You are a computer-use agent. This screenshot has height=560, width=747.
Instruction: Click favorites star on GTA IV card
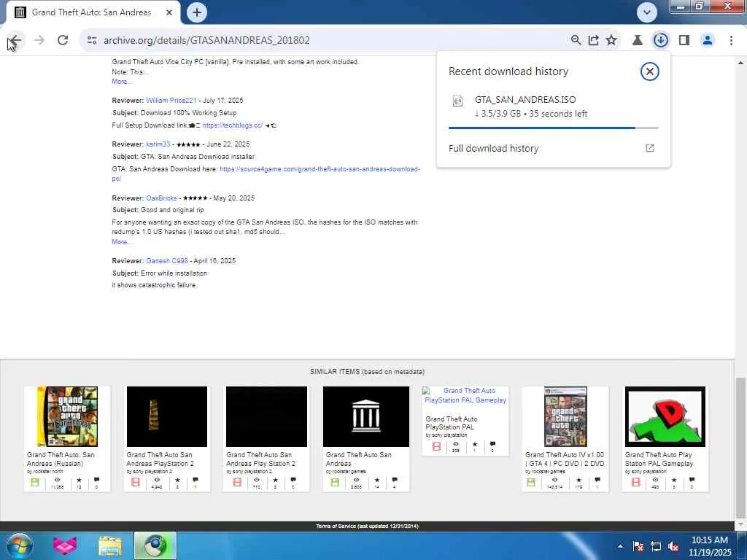coord(578,480)
